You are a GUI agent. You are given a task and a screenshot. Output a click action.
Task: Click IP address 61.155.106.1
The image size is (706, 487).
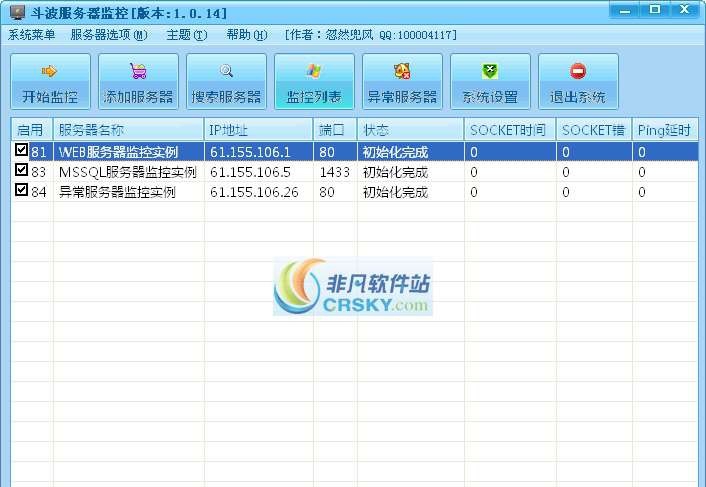click(x=250, y=152)
